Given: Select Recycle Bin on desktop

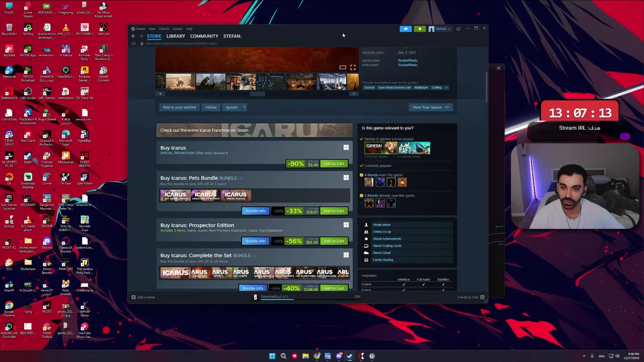Looking at the screenshot, I should click(x=9, y=29).
